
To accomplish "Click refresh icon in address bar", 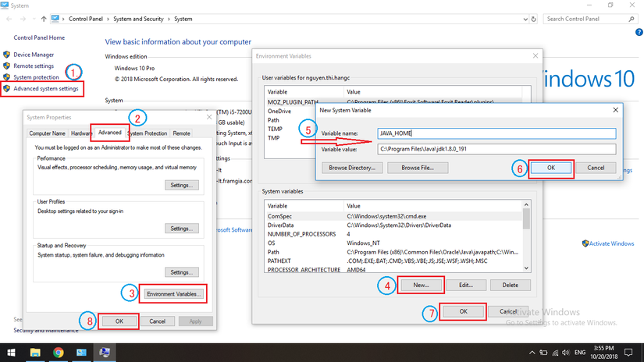I will click(533, 19).
